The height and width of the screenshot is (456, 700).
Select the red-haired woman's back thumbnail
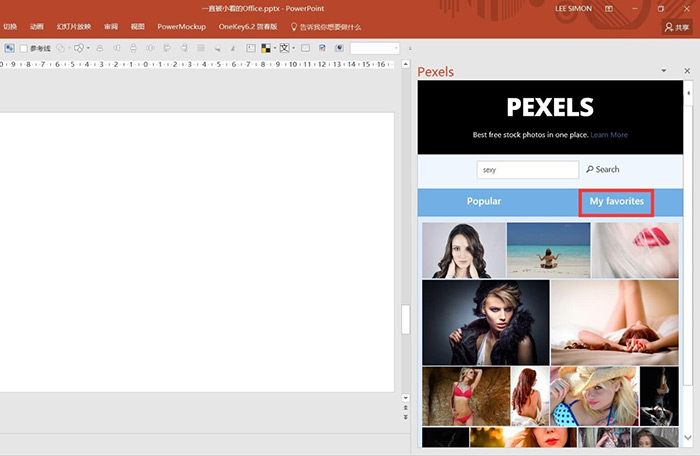(530, 396)
